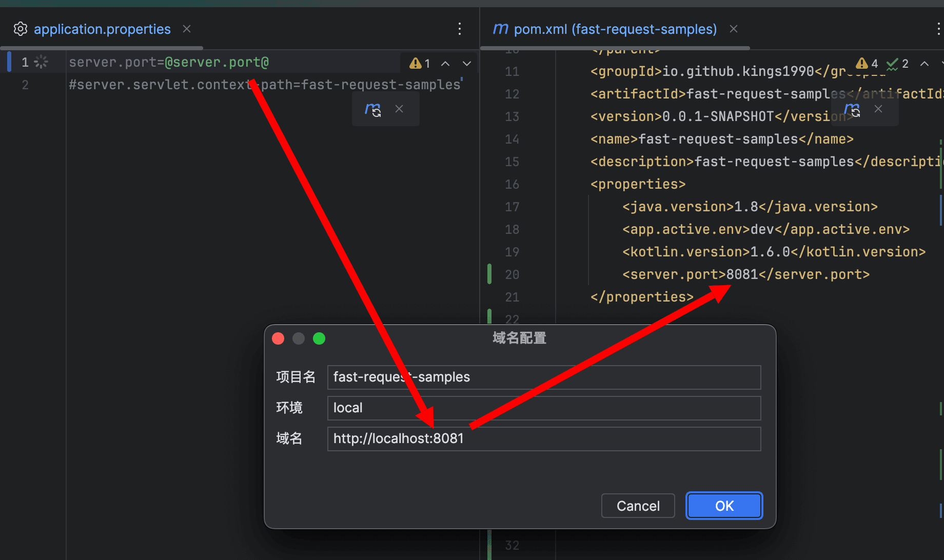Image resolution: width=944 pixels, height=560 pixels.
Task: Jump to the previous problem in the pom.xml editor
Action: 925,64
